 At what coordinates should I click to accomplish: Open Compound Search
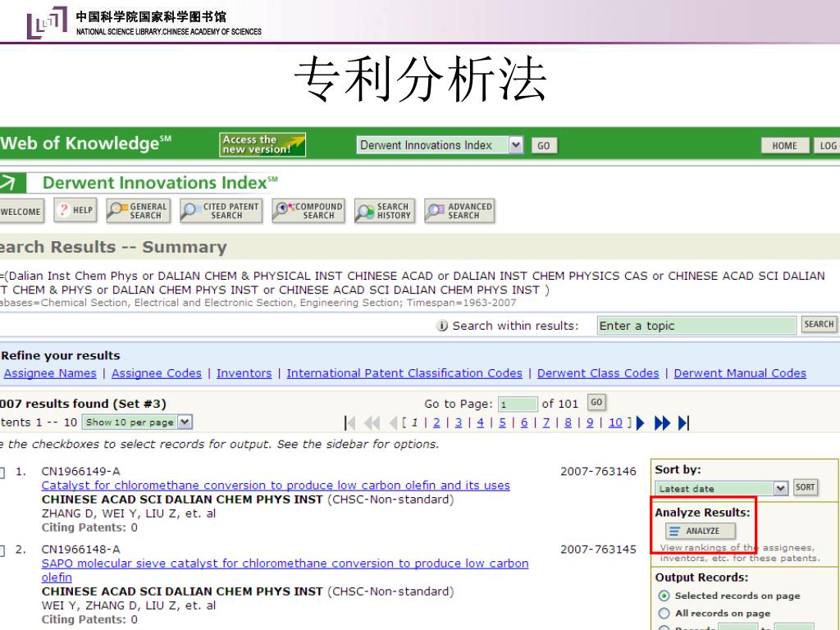308,211
